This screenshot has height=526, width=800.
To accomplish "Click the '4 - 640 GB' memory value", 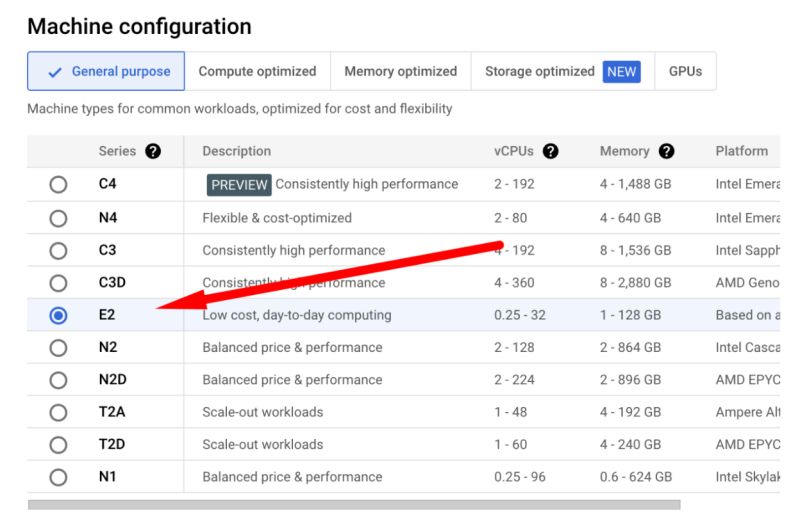I will [631, 218].
